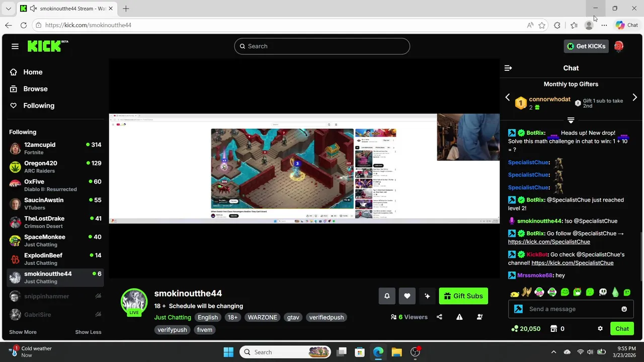Click the smokinoutthe44 streamer avatar
The width and height of the screenshot is (644, 362).
134,302
